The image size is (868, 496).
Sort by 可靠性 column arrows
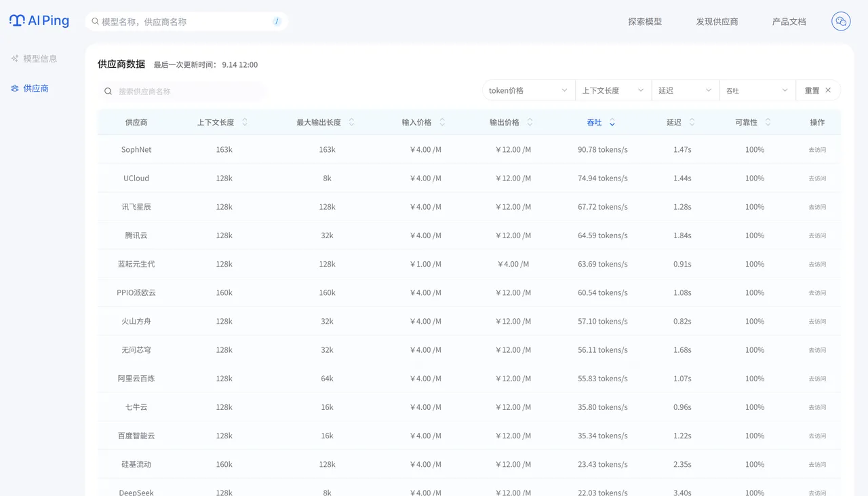pos(768,122)
